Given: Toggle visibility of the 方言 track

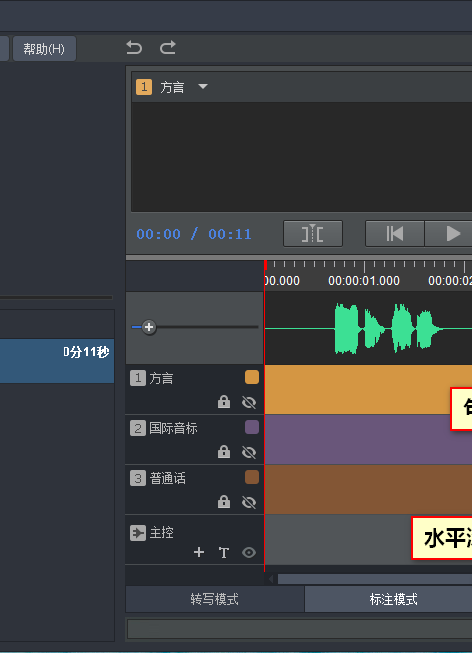Looking at the screenshot, I should pos(249,402).
